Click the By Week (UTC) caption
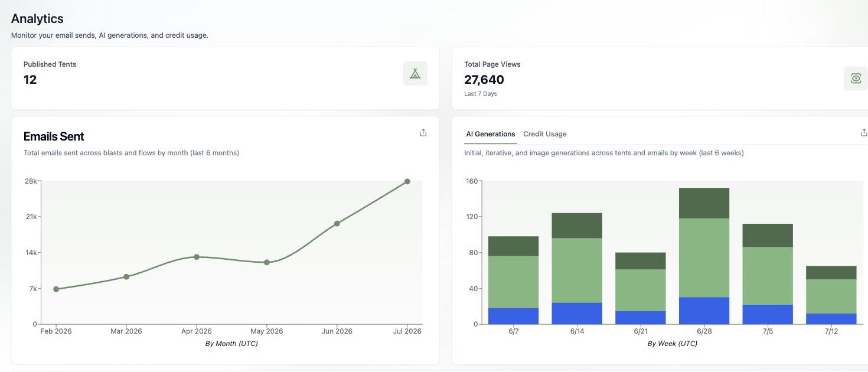The image size is (868, 372). (672, 344)
